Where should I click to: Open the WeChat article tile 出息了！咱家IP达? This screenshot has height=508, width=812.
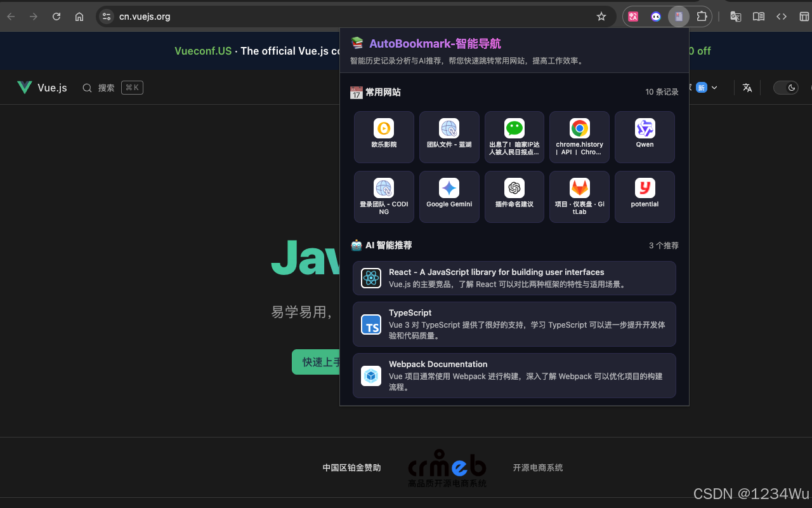514,137
